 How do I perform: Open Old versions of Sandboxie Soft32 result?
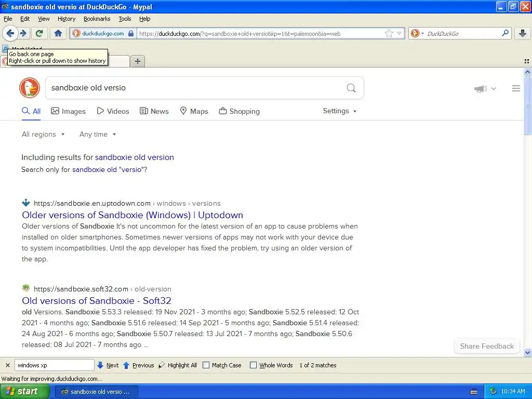point(96,301)
